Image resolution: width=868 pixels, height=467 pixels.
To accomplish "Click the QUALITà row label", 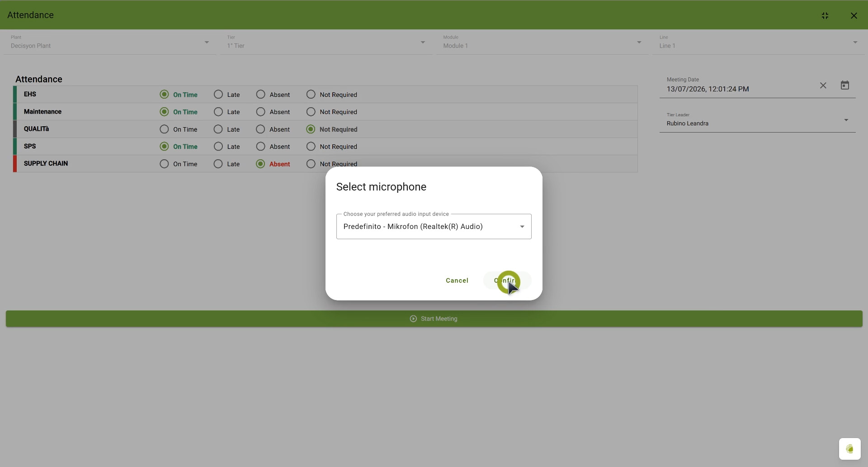I will point(36,129).
